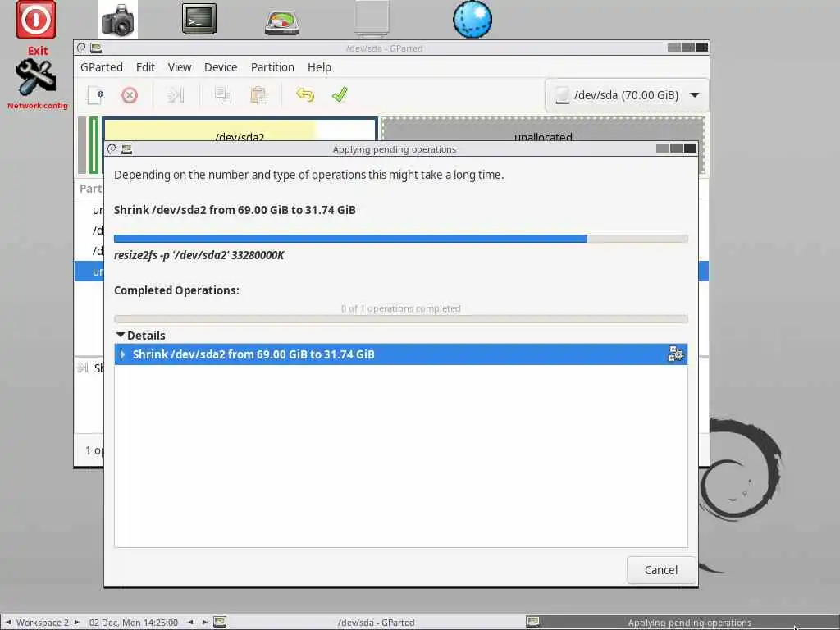Image resolution: width=840 pixels, height=630 pixels.
Task: Click the Applying pending operations dialog title icon
Action: (x=126, y=149)
